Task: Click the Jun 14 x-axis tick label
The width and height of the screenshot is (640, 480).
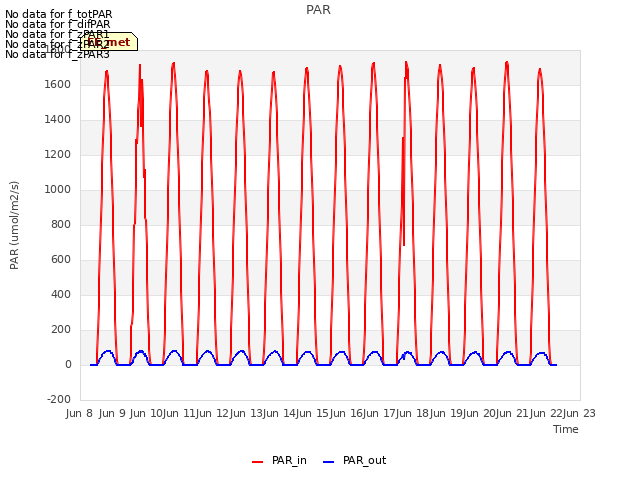Action: point(279,413)
